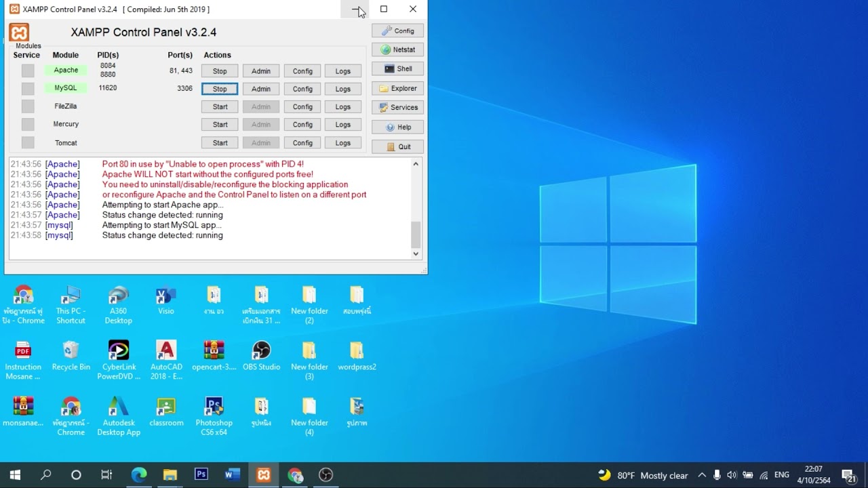Open Apache Admin page
Image resolution: width=868 pixels, height=488 pixels.
pyautogui.click(x=261, y=71)
